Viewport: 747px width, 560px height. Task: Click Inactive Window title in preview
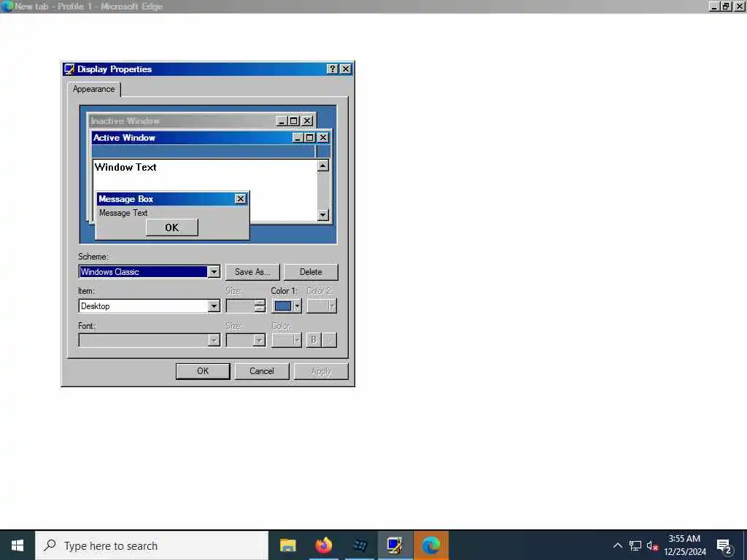(125, 121)
